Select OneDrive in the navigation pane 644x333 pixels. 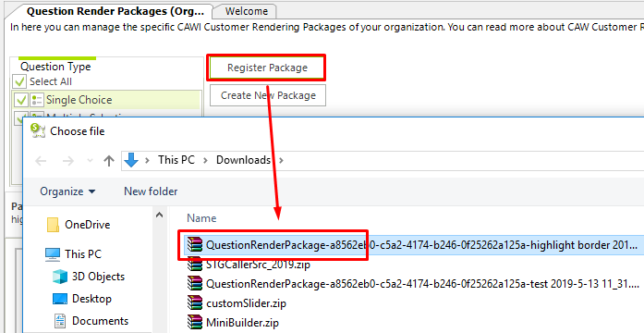click(88, 225)
